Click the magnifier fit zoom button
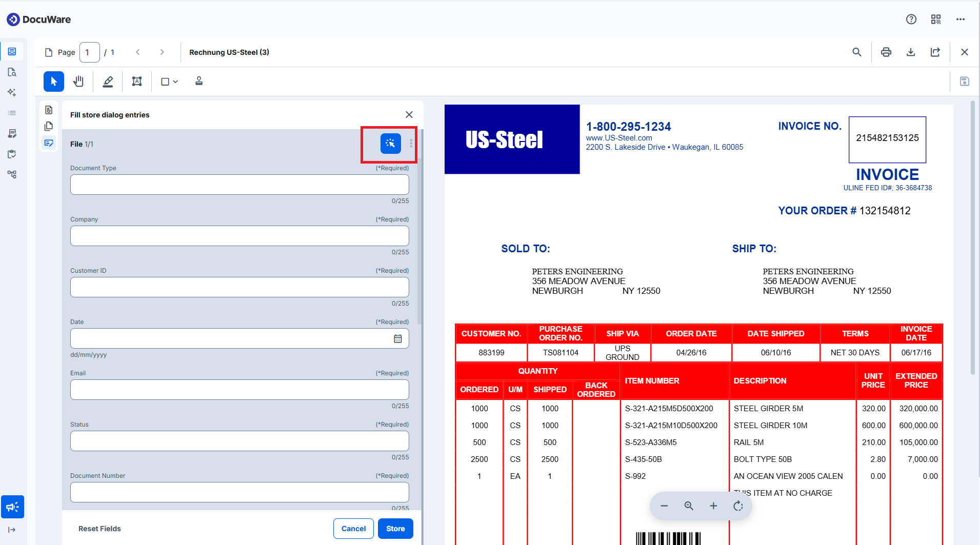This screenshot has height=545, width=980. tap(689, 506)
